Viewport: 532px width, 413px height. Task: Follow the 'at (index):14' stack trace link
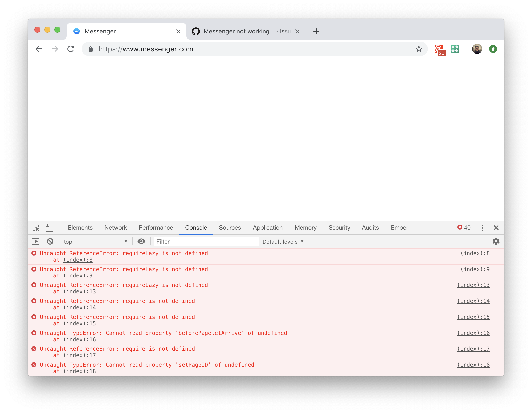[79, 308]
